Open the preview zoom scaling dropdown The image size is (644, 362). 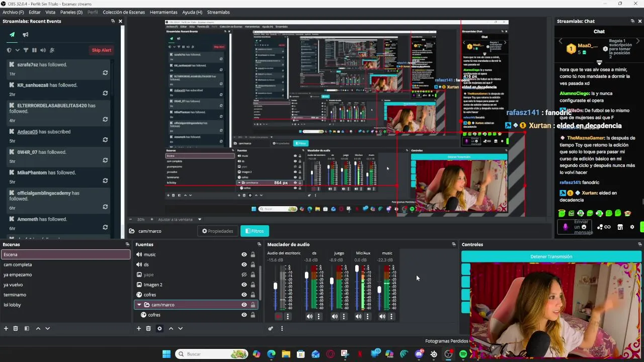coord(199,219)
